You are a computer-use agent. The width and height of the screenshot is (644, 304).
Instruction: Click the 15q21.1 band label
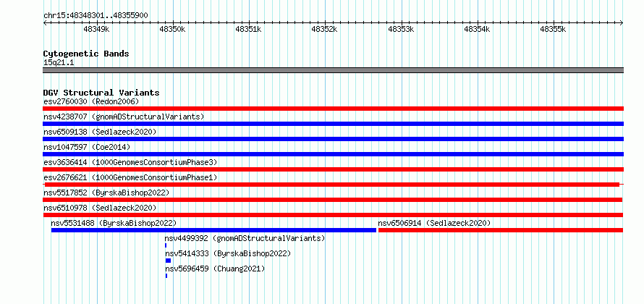pos(59,63)
